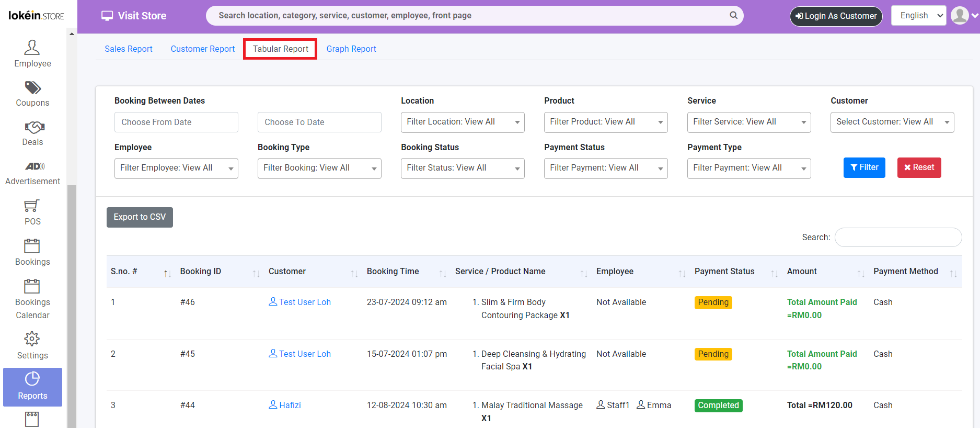Open the English language selector

point(919,16)
